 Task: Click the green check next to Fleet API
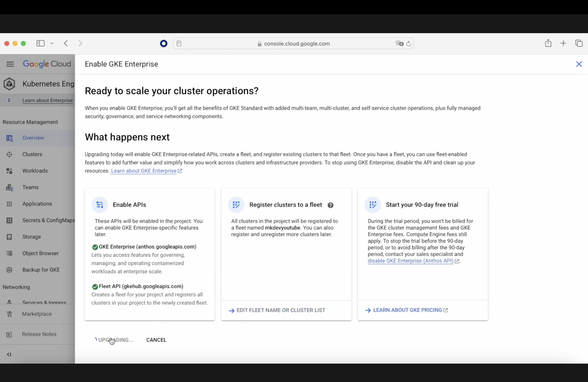95,286
